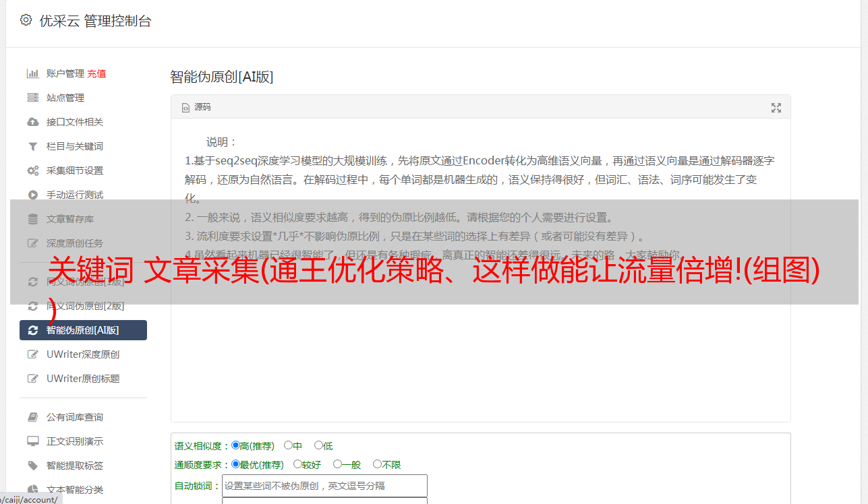Click the 优采云 管理控制台 header title

95,21
